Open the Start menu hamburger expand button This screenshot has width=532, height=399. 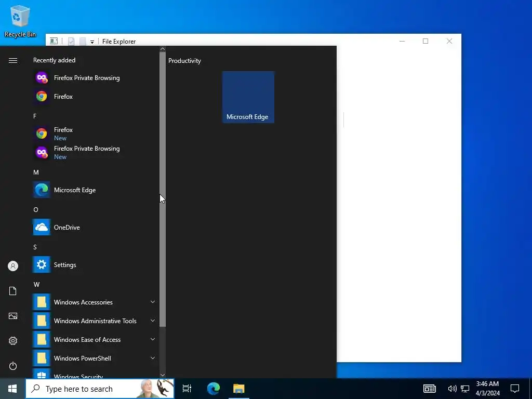pyautogui.click(x=13, y=60)
